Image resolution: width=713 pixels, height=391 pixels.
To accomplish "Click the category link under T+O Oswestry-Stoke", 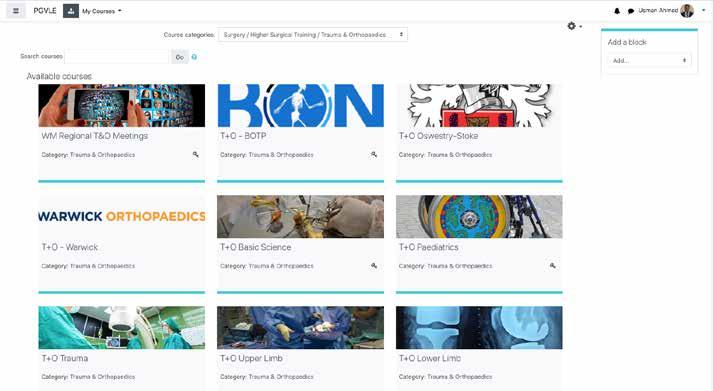I will point(460,155).
